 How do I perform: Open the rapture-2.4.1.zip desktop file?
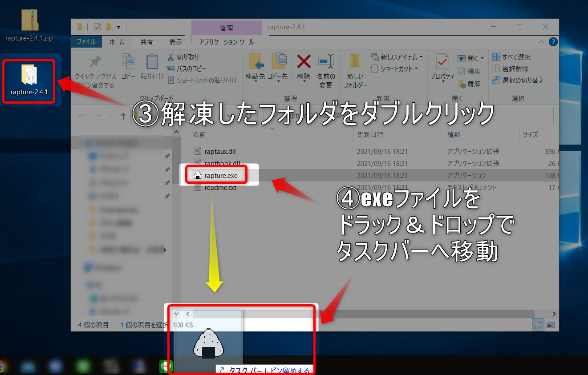29,25
